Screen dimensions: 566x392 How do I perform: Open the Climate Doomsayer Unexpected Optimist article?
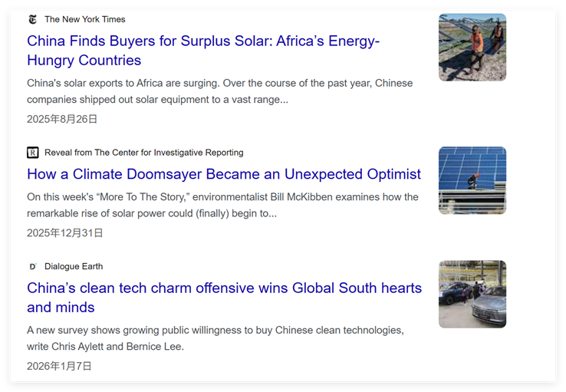tap(223, 174)
